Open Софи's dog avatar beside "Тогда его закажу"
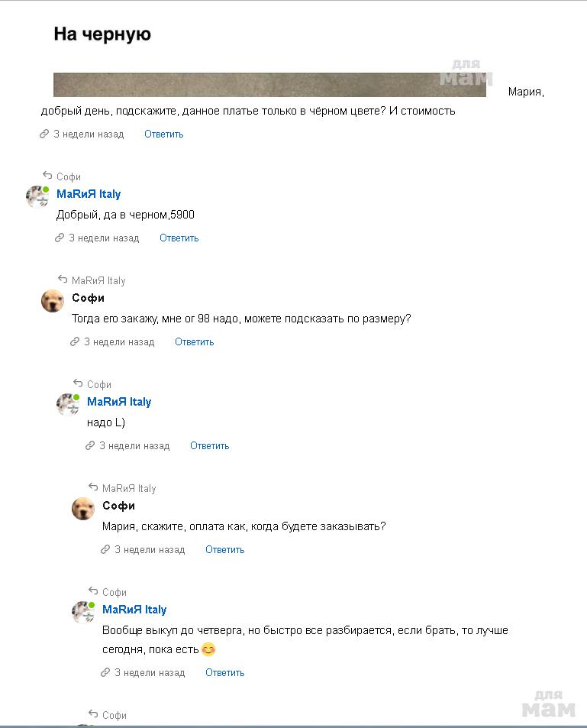Viewport: 587px width, 728px height. [x=53, y=301]
